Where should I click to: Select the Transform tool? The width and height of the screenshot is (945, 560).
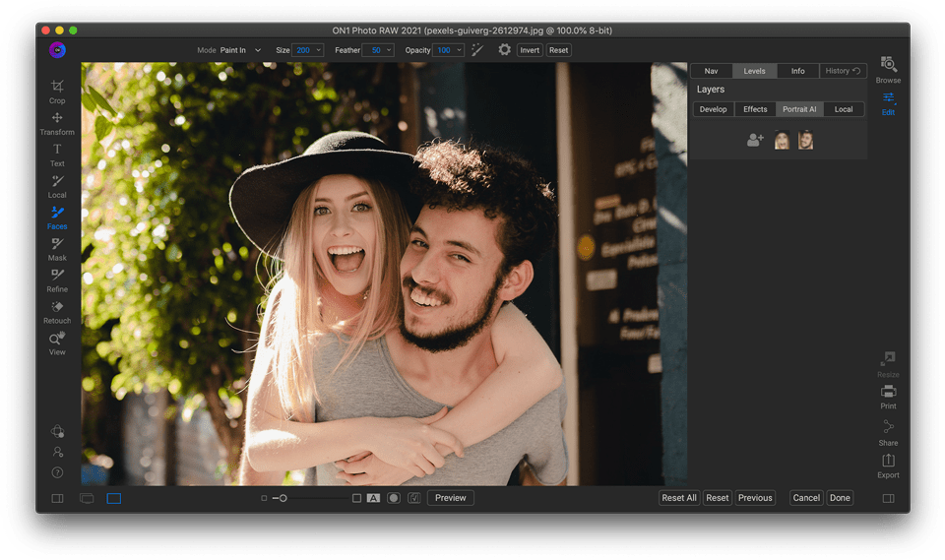(57, 124)
